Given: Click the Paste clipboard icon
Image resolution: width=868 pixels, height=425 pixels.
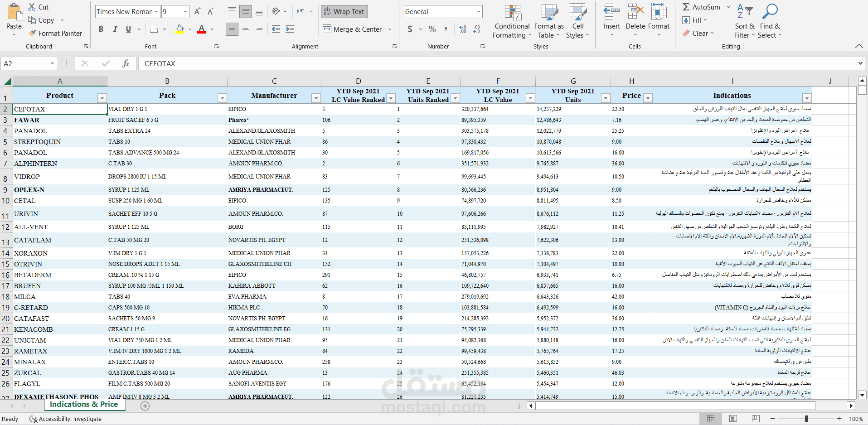Looking at the screenshot, I should click(14, 13).
